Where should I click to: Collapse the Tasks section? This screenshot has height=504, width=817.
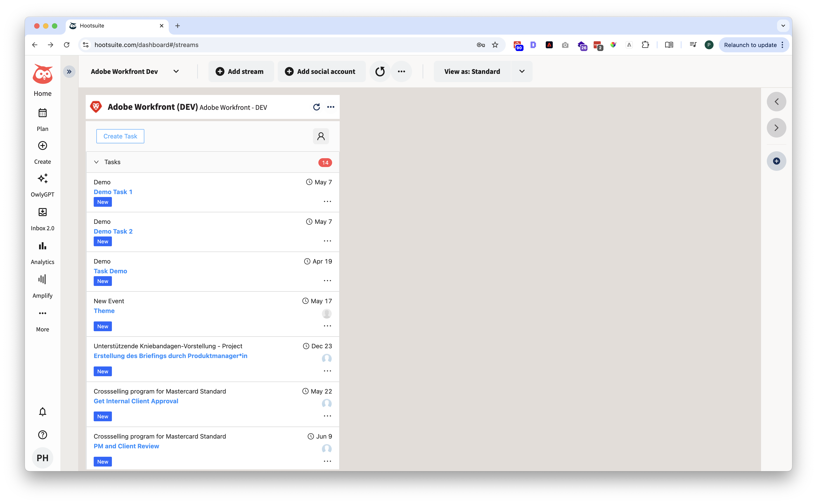coord(96,162)
